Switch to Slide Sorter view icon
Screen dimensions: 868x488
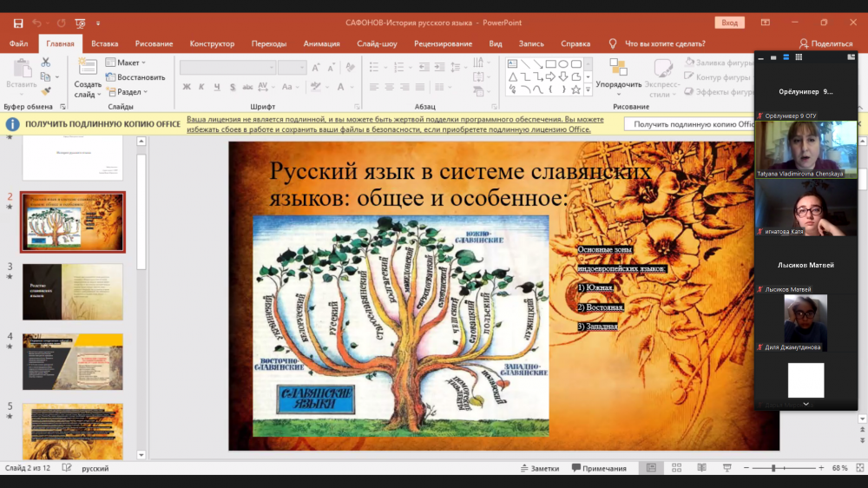click(677, 468)
